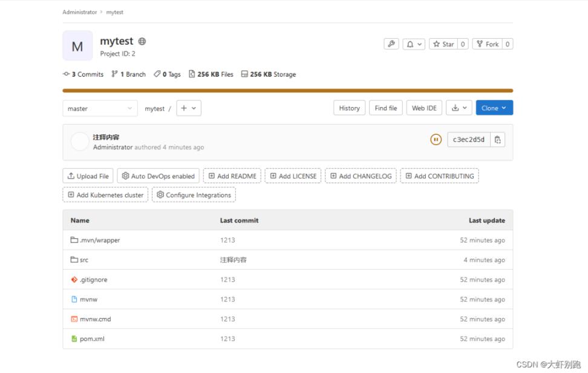
Task: Click the History button
Action: click(x=349, y=108)
